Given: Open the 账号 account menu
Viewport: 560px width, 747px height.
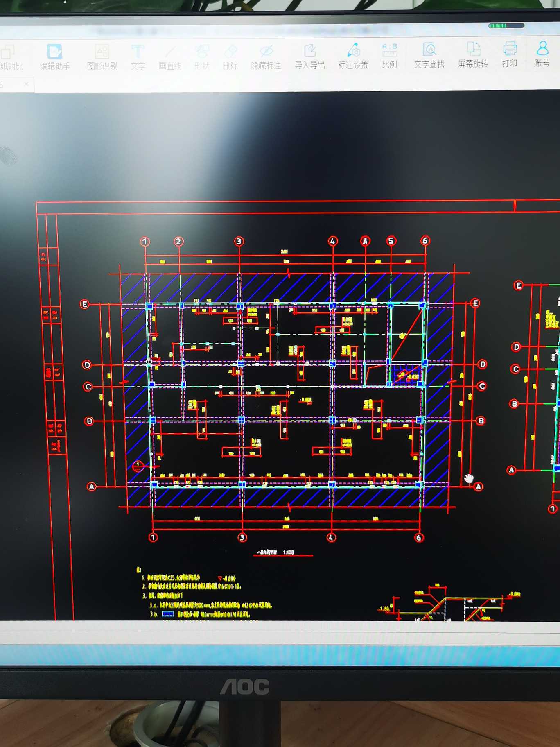Looking at the screenshot, I should pos(542,54).
